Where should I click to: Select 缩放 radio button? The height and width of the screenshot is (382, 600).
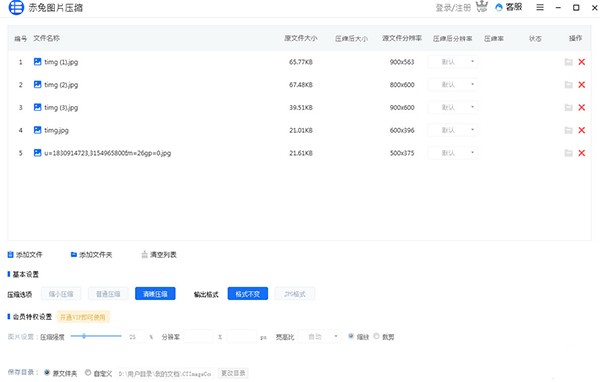(x=351, y=336)
